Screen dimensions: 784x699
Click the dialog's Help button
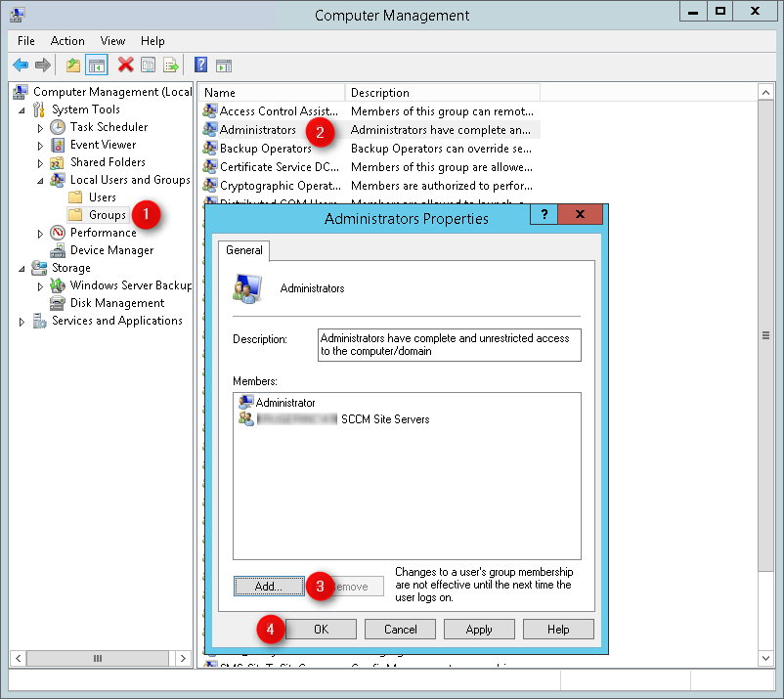[x=558, y=629]
